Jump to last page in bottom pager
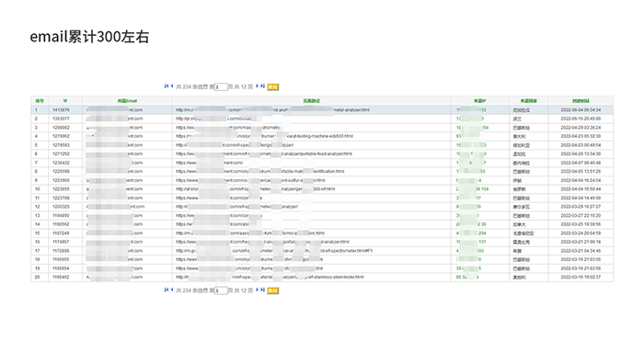The image size is (644, 353). [x=262, y=290]
